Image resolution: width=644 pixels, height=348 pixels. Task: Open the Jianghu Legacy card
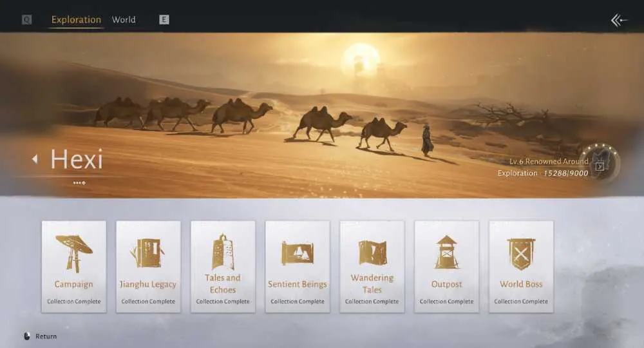[148, 267]
